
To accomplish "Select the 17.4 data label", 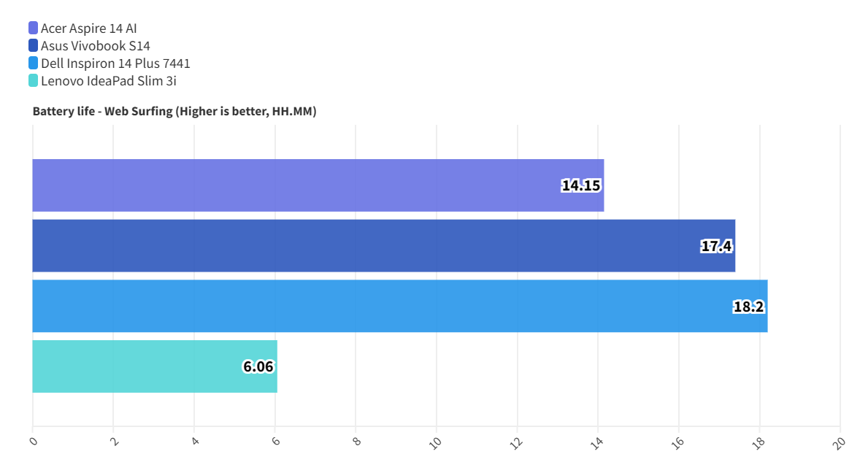I will (716, 246).
